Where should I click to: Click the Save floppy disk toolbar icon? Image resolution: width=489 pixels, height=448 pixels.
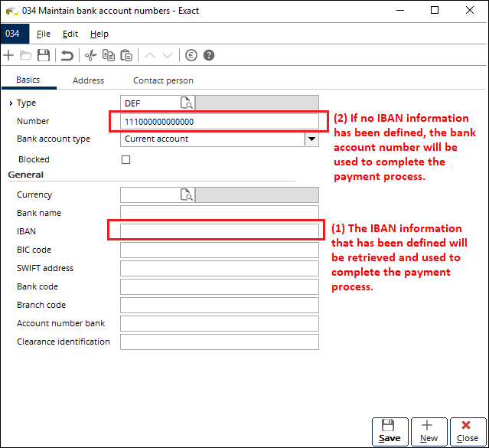(x=44, y=55)
